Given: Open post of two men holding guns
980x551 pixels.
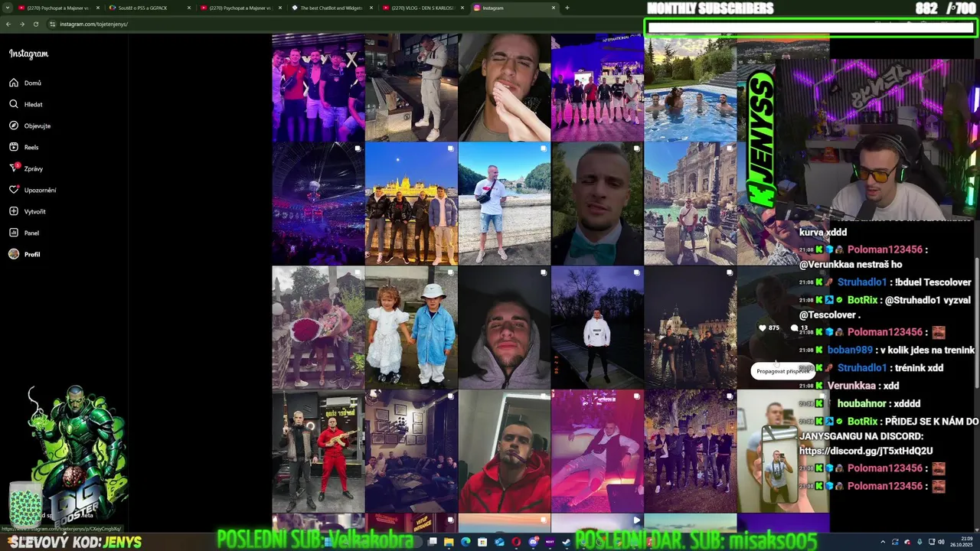Looking at the screenshot, I should coord(318,452).
